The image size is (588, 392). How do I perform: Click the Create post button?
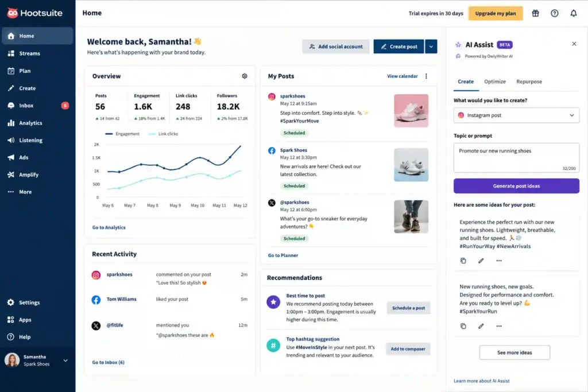[x=399, y=46]
